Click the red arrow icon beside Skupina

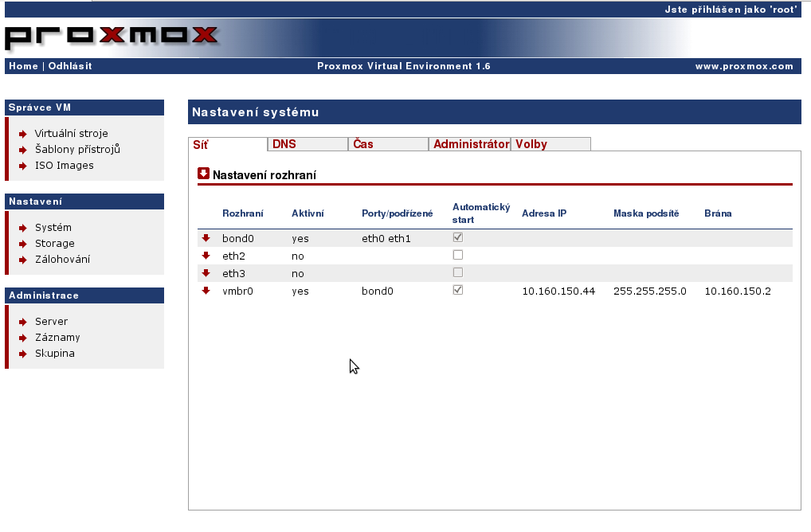[x=23, y=354]
